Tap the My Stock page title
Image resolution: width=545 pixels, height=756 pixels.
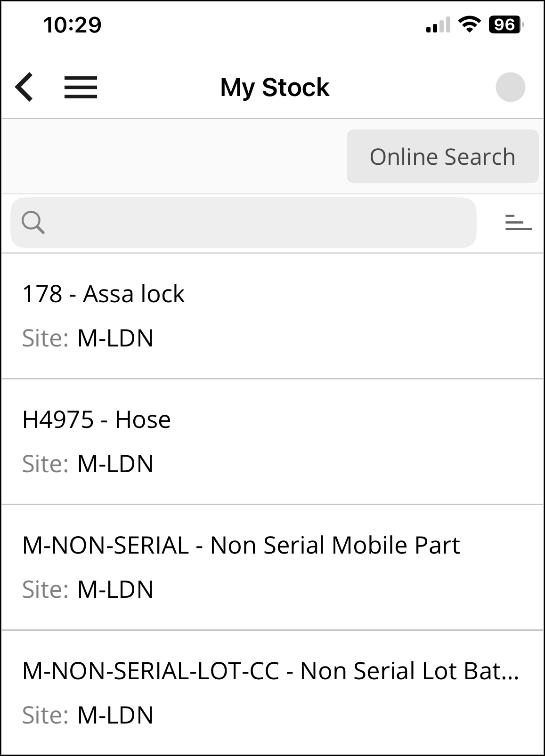[x=275, y=88]
